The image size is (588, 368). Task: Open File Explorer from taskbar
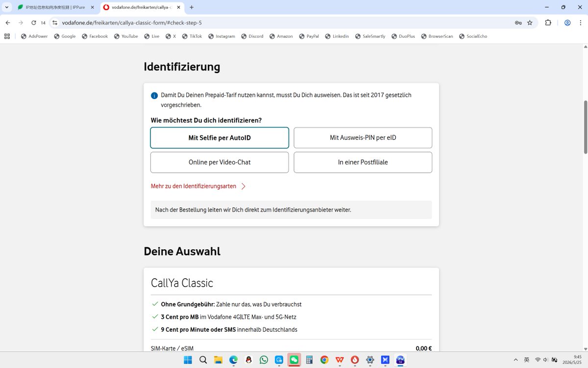pos(218,360)
